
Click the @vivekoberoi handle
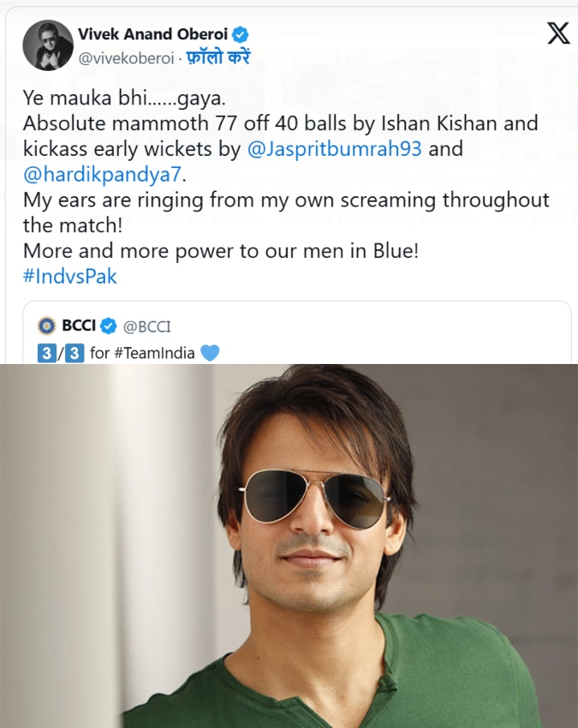click(x=126, y=58)
